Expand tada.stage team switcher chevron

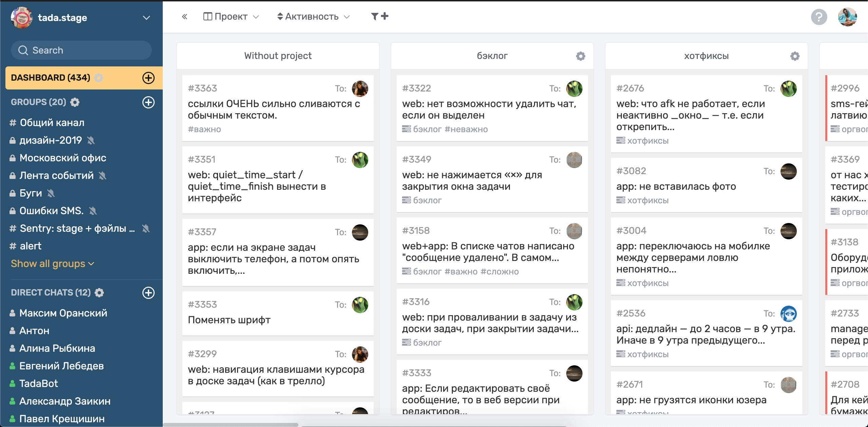146,18
